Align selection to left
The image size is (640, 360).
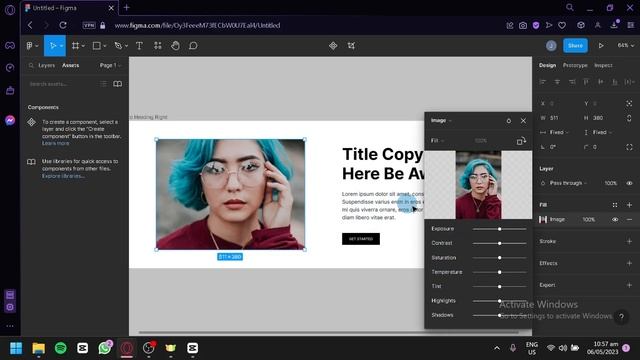pos(542,82)
